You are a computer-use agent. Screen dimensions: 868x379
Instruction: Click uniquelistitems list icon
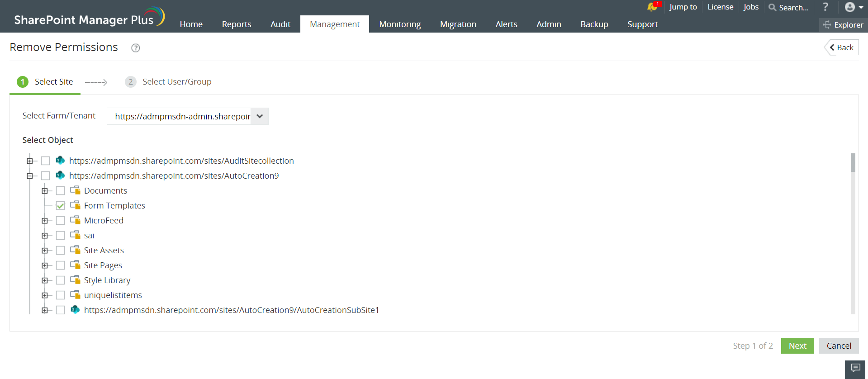tap(75, 294)
